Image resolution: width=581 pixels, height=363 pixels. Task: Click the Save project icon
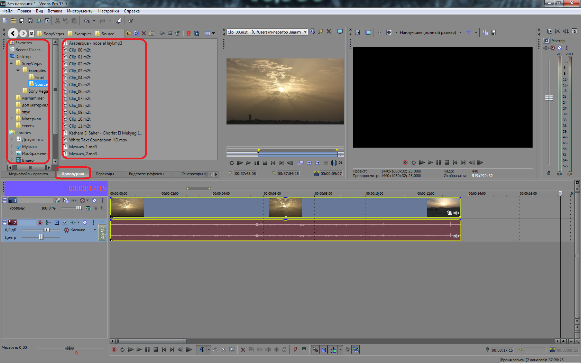[22, 21]
